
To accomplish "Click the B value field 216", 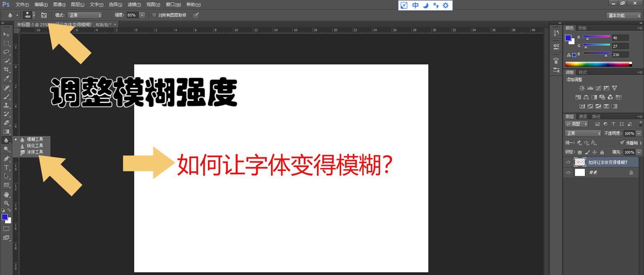I will (x=620, y=55).
